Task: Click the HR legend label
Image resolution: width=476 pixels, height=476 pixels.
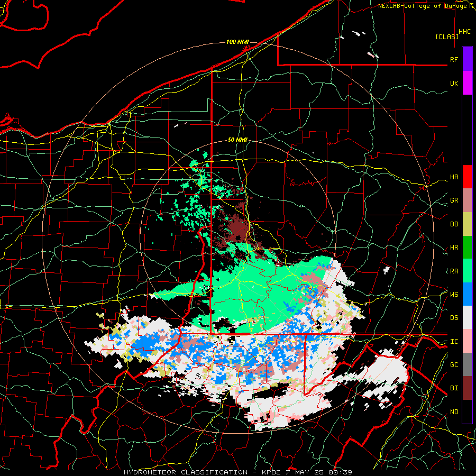Action: point(454,248)
